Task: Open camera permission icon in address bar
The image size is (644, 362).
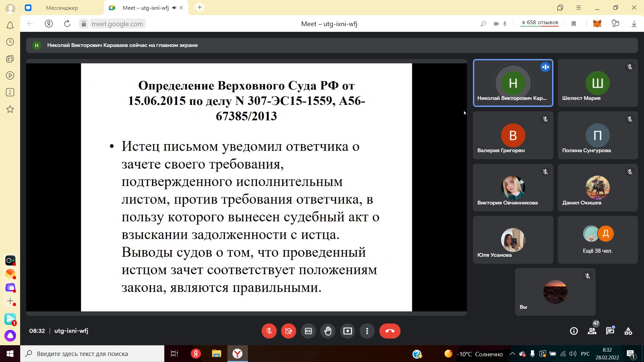Action: click(x=496, y=24)
